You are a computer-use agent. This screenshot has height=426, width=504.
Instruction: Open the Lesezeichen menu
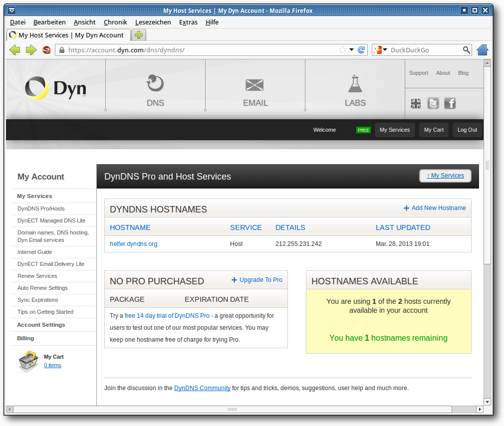tap(153, 22)
